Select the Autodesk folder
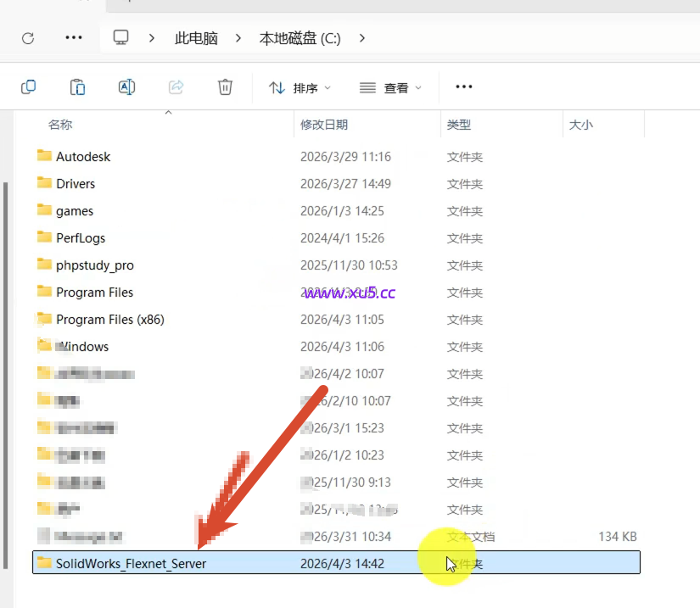The image size is (700, 608). coord(83,156)
